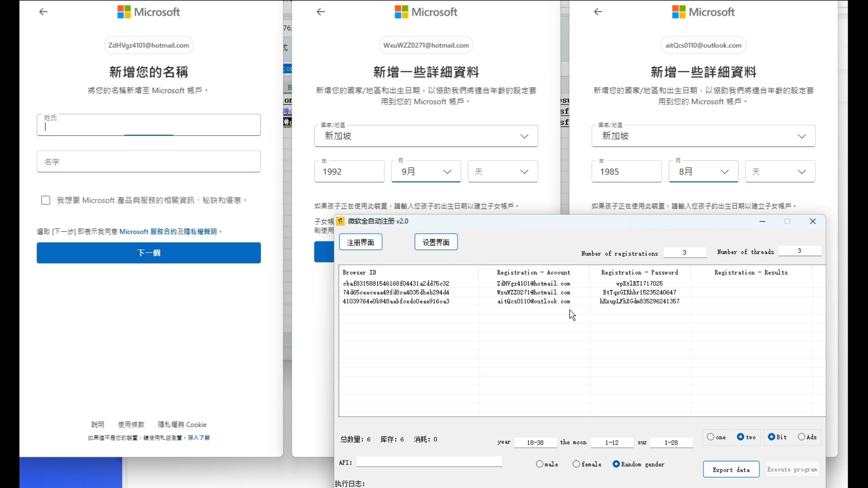868x488 pixels.
Task: Click password cell wpKtlRT1717025
Action: click(x=639, y=283)
